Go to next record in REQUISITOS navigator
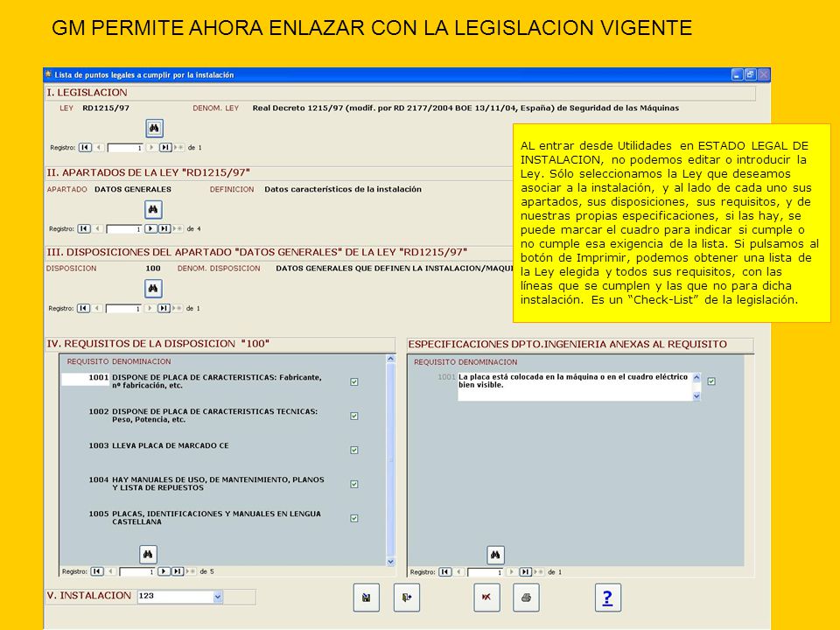This screenshot has width=840, height=630. coord(164,571)
